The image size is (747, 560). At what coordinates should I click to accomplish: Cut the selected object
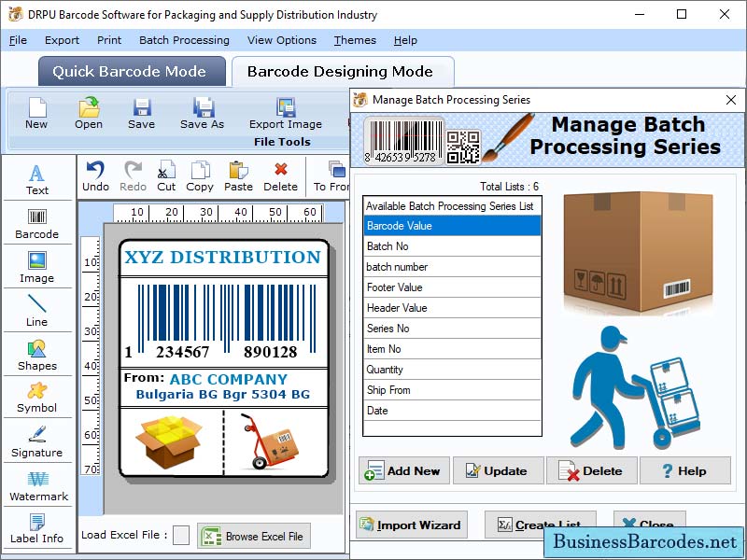[x=166, y=173]
